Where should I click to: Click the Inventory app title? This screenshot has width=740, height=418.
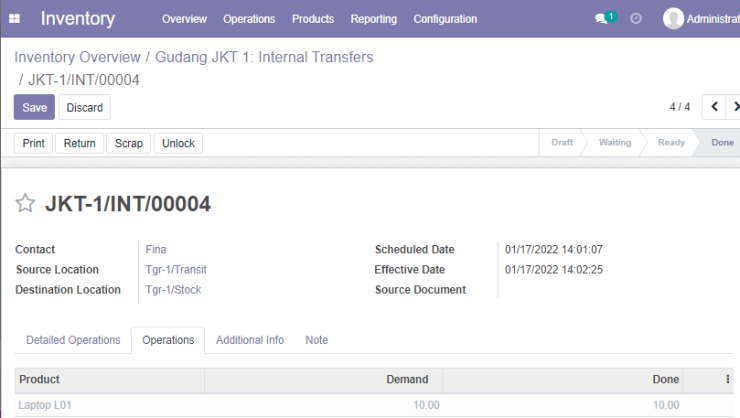78,18
